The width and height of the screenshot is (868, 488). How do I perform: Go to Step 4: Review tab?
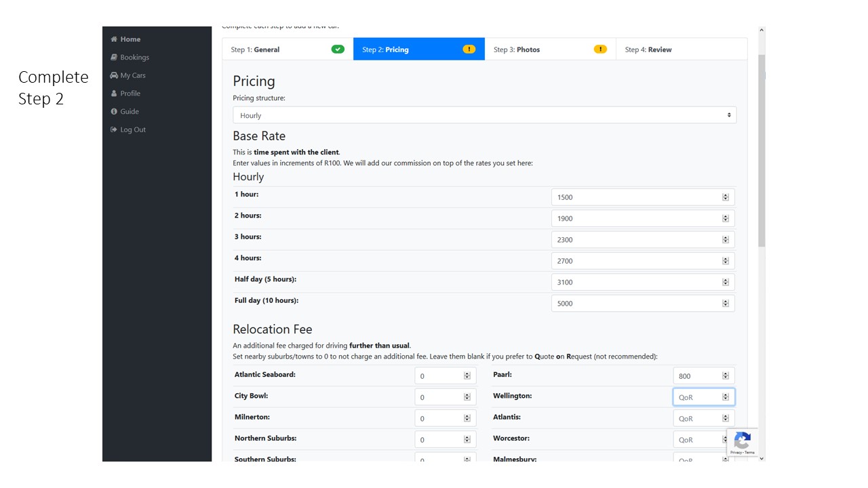click(x=682, y=49)
